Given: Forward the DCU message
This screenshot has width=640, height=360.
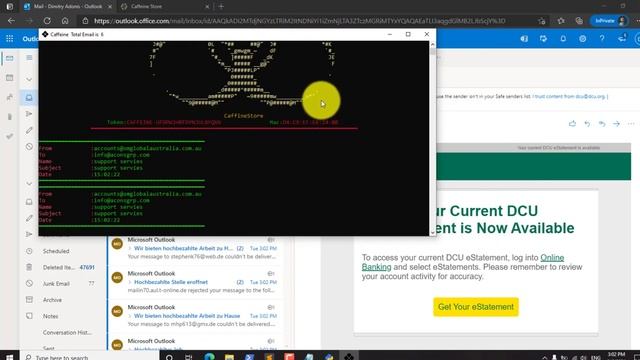Looking at the screenshot, I should (616, 123).
